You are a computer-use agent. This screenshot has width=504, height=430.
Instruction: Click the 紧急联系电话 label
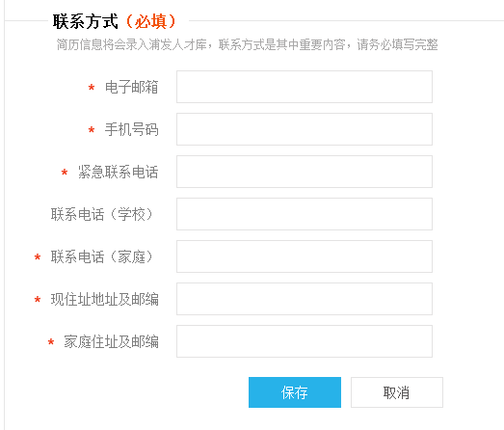tap(118, 172)
